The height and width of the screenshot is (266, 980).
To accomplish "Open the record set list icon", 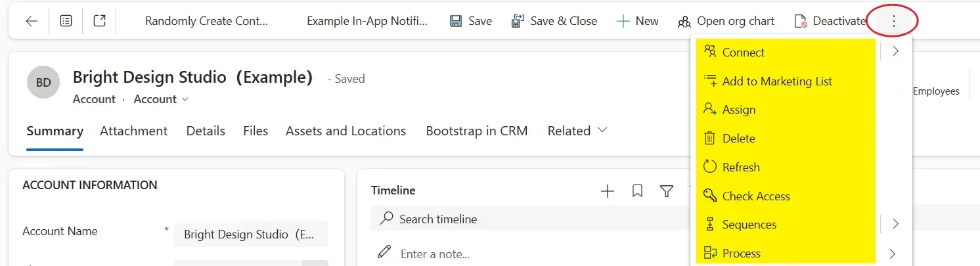I will pyautogui.click(x=66, y=21).
